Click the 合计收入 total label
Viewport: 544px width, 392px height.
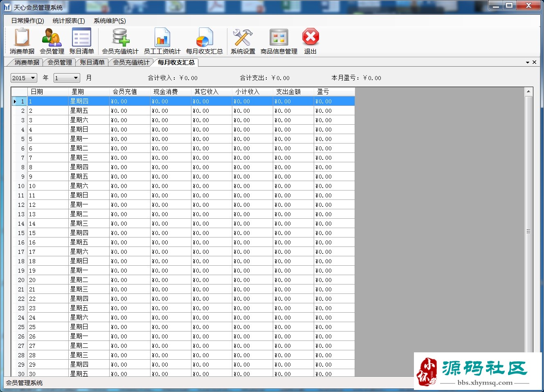point(173,78)
